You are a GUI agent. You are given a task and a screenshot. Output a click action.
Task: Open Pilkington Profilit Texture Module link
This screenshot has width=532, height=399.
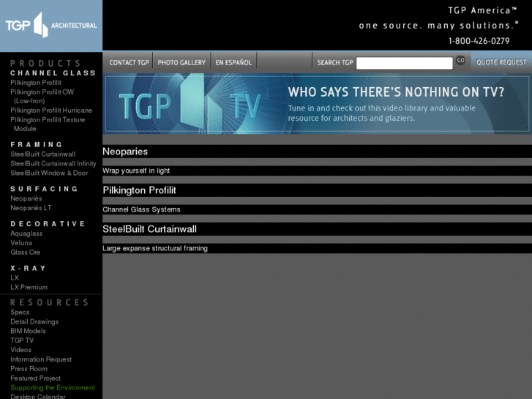tap(48, 124)
